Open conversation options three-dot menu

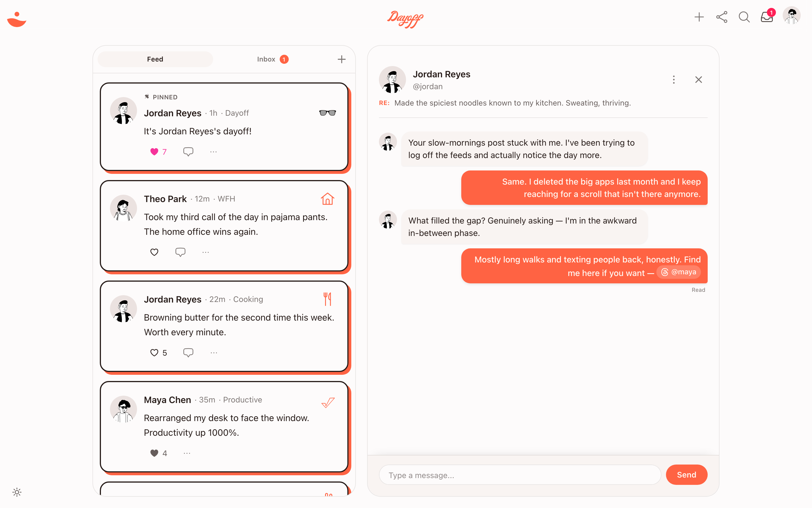pyautogui.click(x=673, y=80)
